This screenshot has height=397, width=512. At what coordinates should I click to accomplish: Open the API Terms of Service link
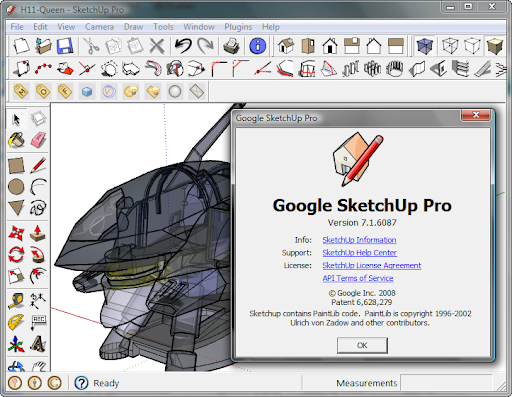coord(358,278)
